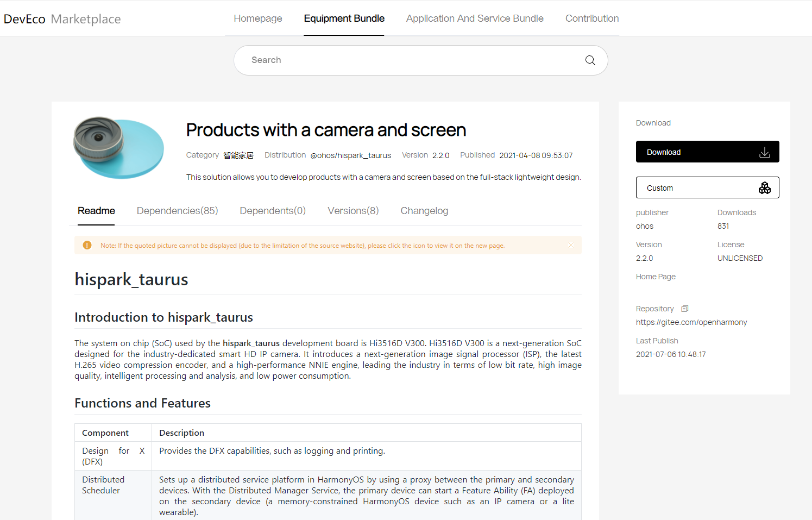812x520 pixels.
Task: Dismiss the note banner with X
Action: click(571, 245)
